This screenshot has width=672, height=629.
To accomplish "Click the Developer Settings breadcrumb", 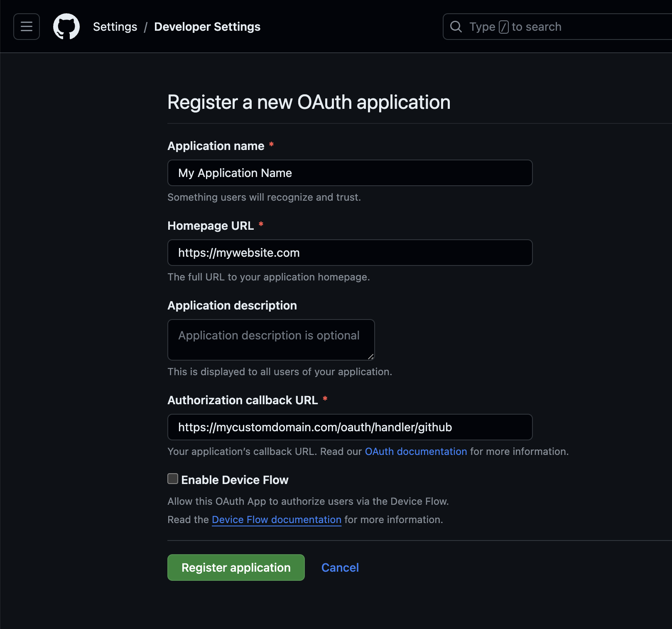I will [207, 26].
